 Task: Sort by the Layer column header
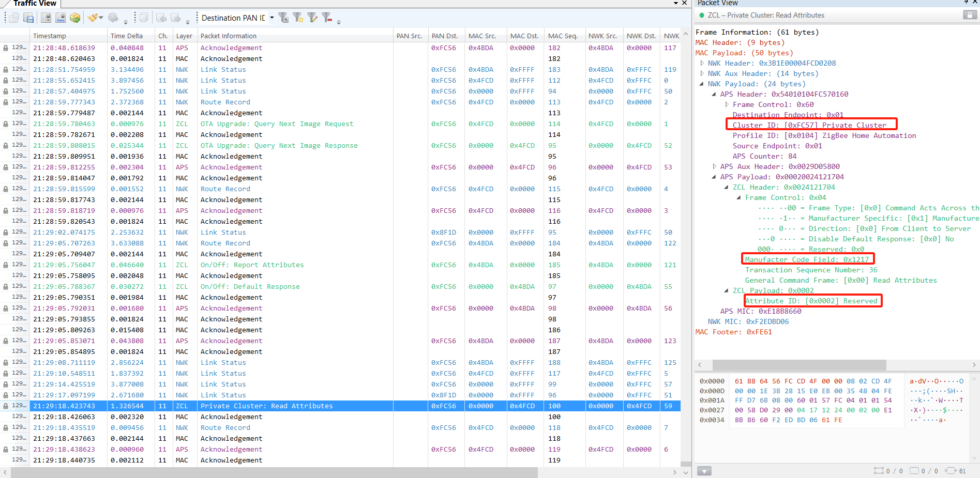(x=185, y=36)
